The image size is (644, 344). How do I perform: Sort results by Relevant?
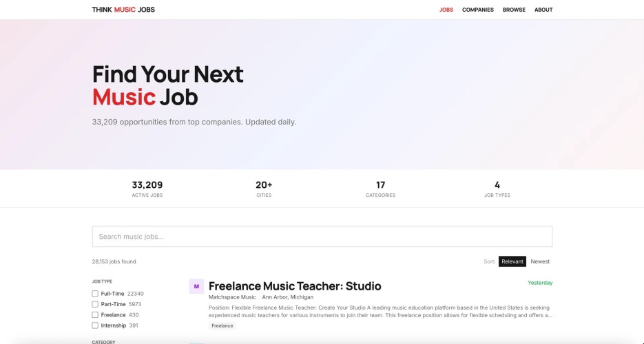point(512,261)
